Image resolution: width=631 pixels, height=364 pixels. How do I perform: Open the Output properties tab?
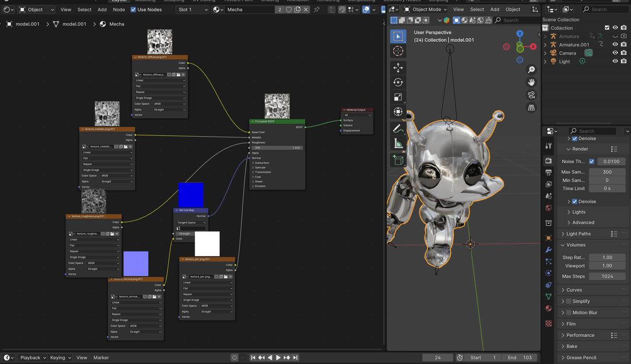[x=549, y=172]
